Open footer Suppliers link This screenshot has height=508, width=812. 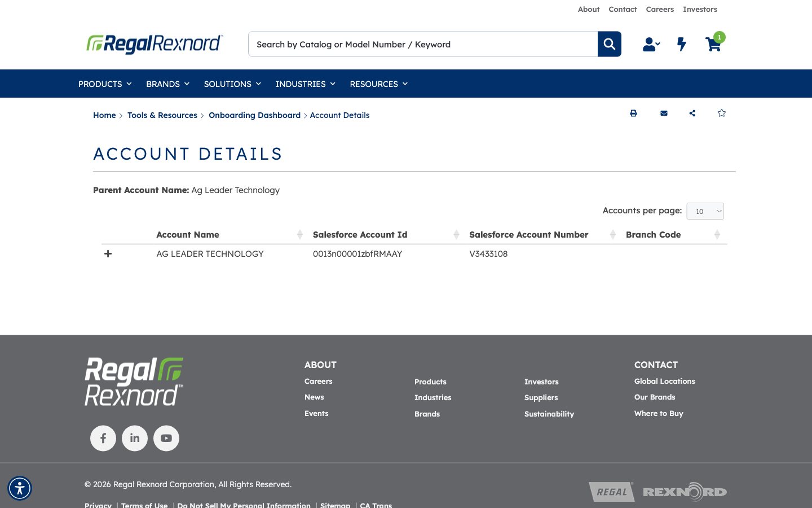[541, 398]
